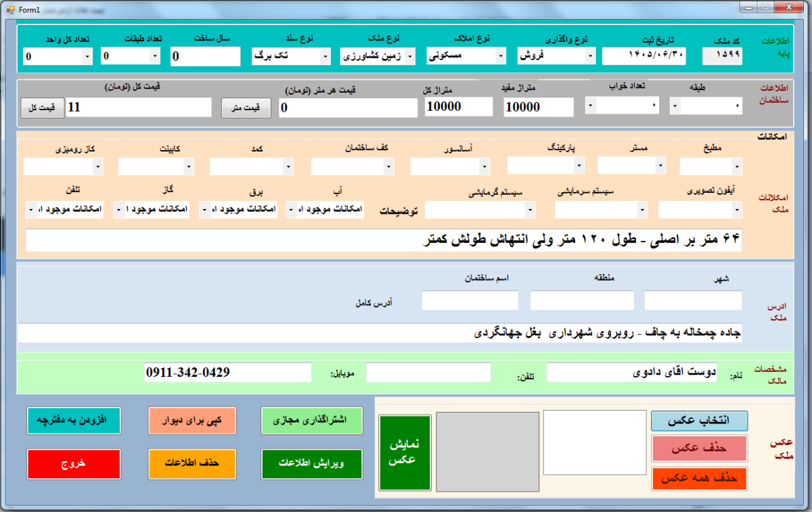812x512 pixels.
Task: Click the آدرس کامل address field
Action: tap(380, 333)
